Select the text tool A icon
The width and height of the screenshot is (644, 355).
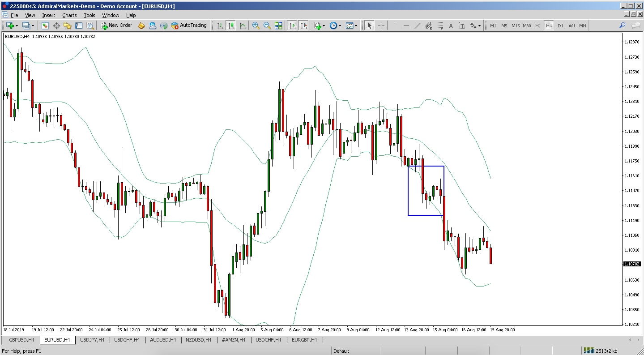tap(451, 26)
